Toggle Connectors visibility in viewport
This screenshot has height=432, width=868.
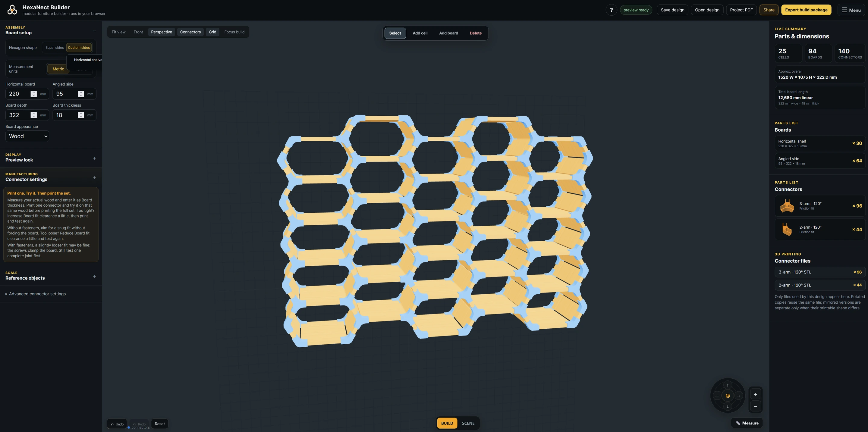pyautogui.click(x=190, y=32)
